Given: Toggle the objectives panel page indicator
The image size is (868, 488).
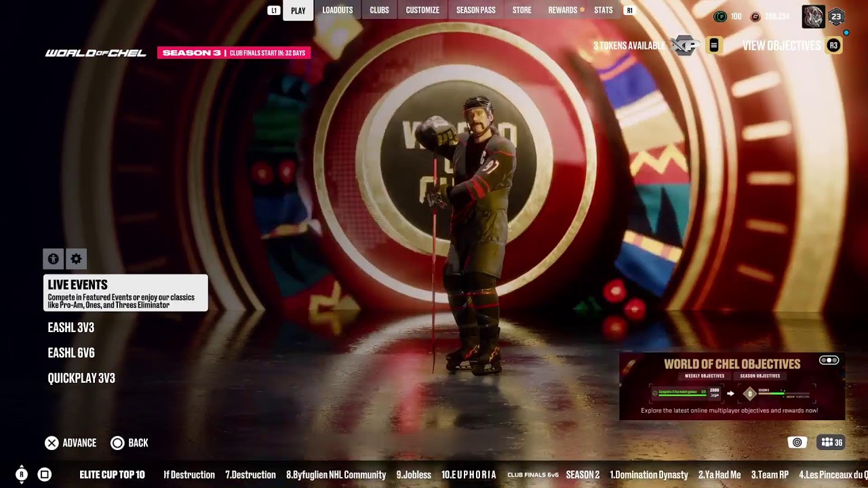Looking at the screenshot, I should (x=829, y=361).
